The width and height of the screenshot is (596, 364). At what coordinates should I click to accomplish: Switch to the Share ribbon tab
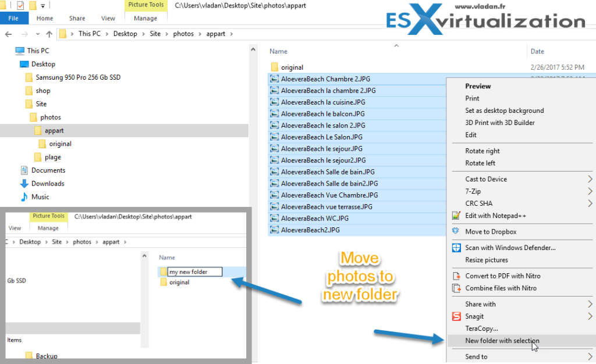[77, 18]
